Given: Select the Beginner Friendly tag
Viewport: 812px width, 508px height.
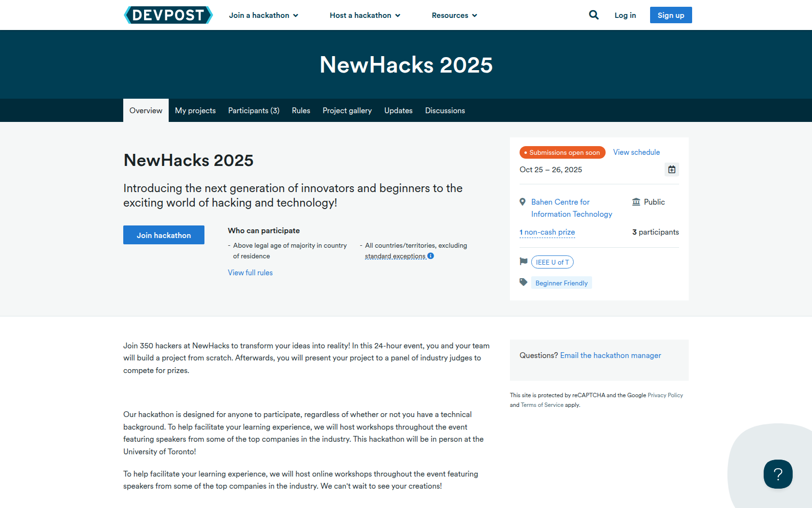Looking at the screenshot, I should 561,283.
